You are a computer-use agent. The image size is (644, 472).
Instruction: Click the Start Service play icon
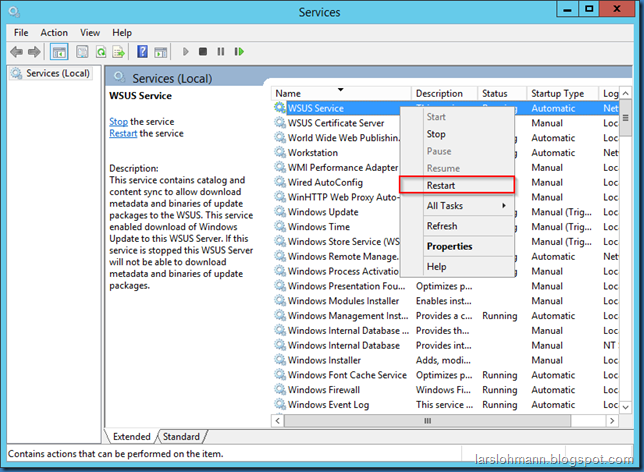tap(185, 52)
